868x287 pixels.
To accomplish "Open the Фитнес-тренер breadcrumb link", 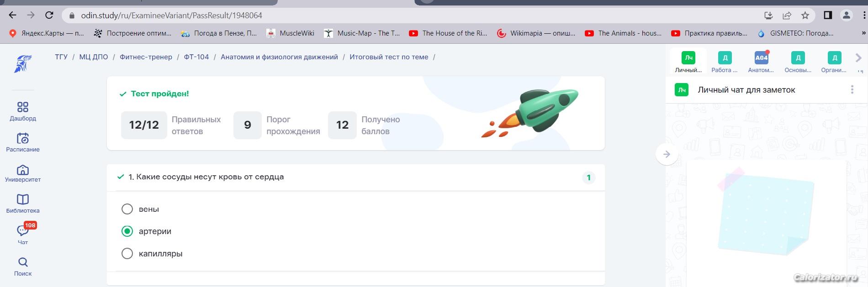I will (x=146, y=57).
